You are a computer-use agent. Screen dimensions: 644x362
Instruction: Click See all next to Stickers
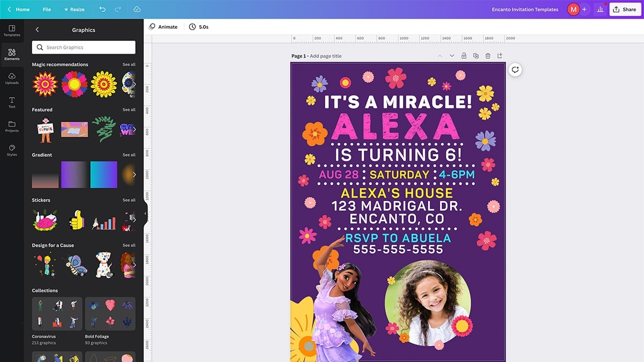pos(129,200)
